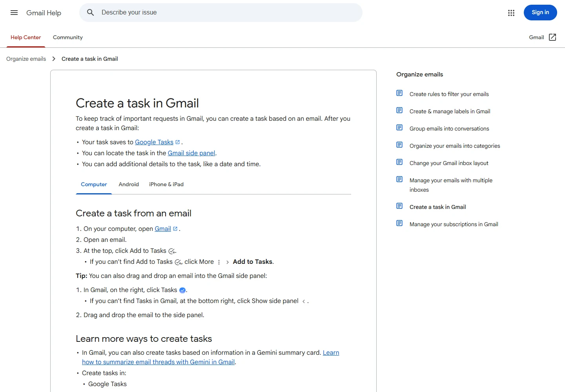Click the article icon beside Create & manage labels
Image resolution: width=565 pixels, height=392 pixels.
tap(399, 111)
